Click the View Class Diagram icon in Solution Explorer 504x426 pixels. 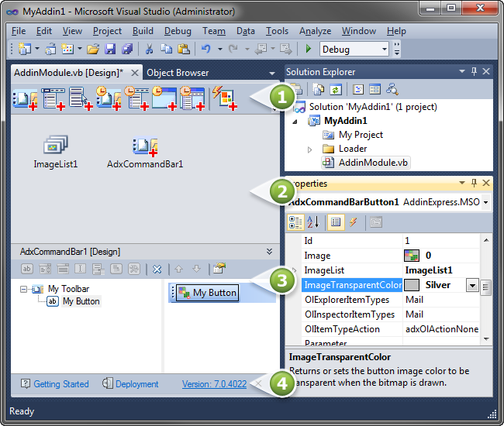[x=392, y=90]
